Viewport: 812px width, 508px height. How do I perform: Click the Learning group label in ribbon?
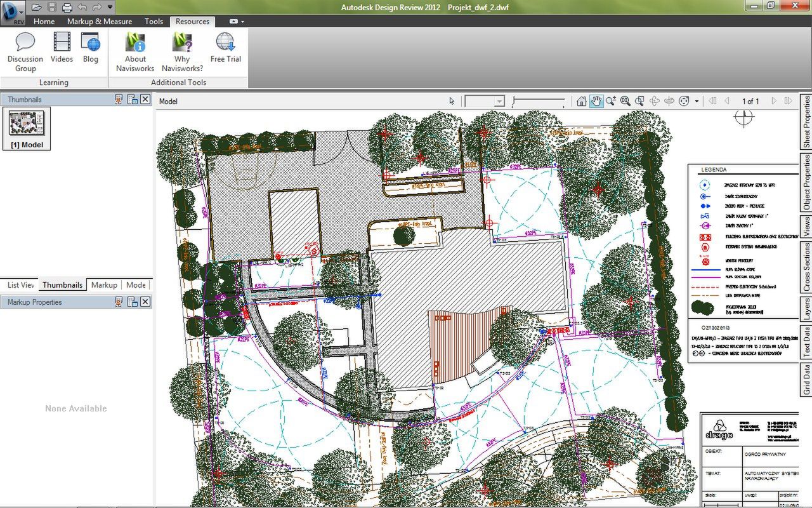pos(54,83)
